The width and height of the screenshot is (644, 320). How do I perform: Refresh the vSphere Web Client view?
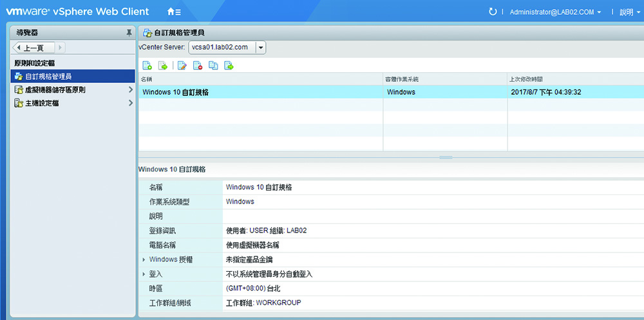coord(493,12)
